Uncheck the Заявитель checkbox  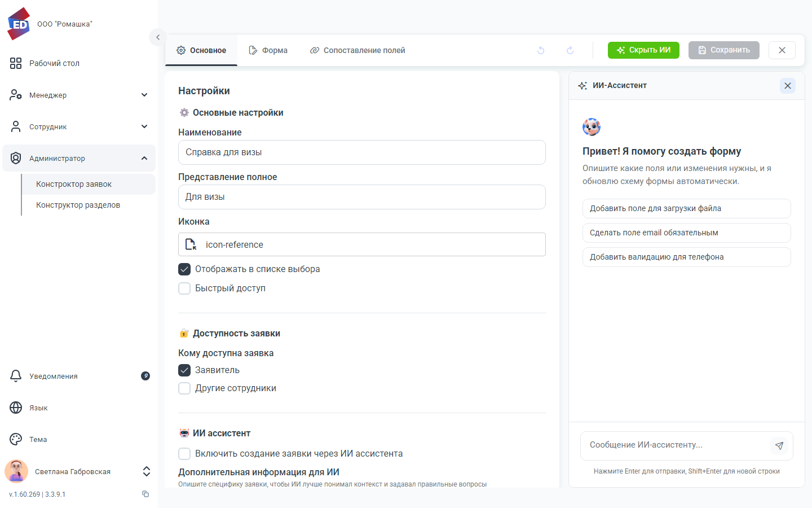[184, 370]
